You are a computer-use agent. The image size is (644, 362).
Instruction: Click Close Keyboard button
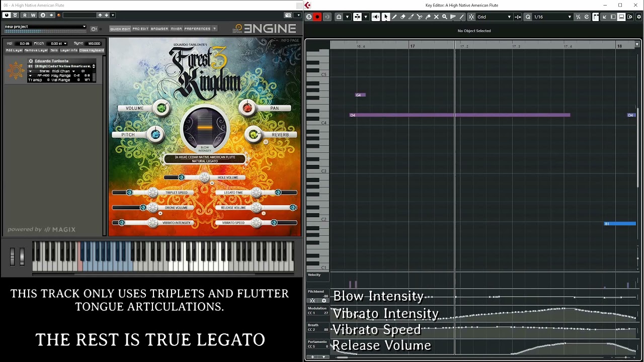(92, 50)
